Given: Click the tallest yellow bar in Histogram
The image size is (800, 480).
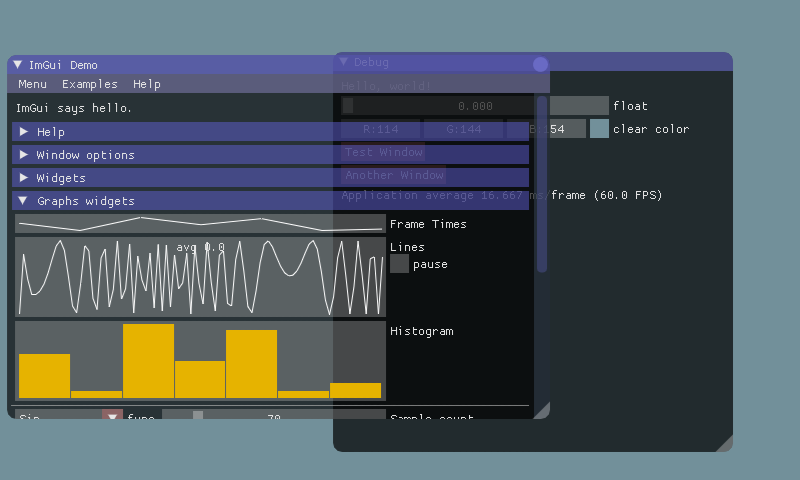Looking at the screenshot, I should [x=148, y=361].
